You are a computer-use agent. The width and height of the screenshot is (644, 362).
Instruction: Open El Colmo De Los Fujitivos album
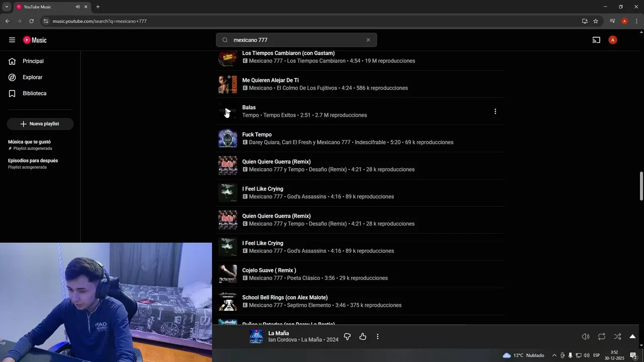tap(307, 88)
